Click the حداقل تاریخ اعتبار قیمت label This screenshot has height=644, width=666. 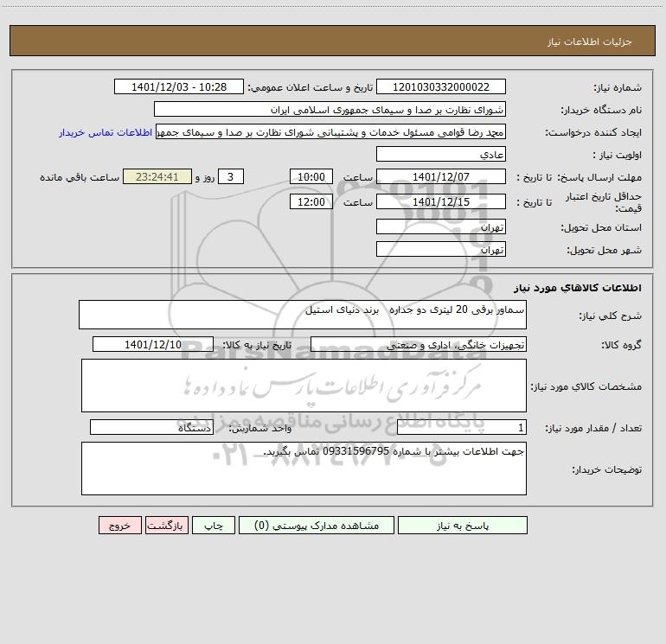pos(604,202)
